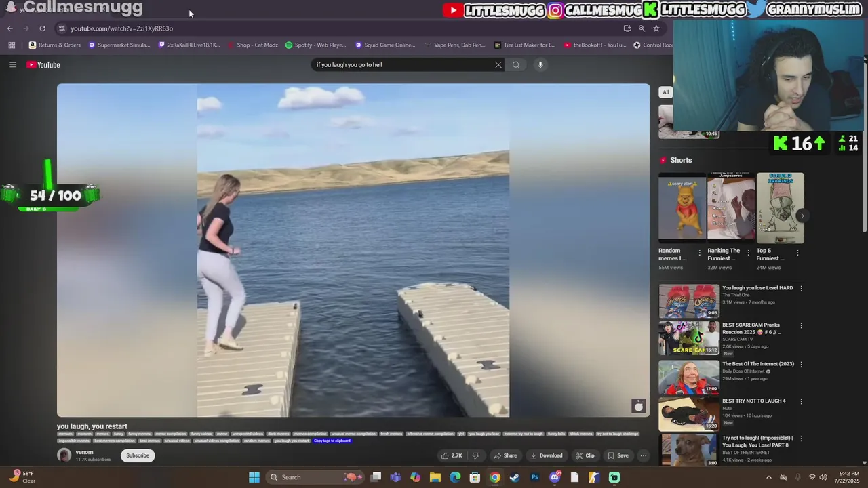Open the Supermarket Simula... bookmark
The width and height of the screenshot is (868, 488).
[119, 45]
